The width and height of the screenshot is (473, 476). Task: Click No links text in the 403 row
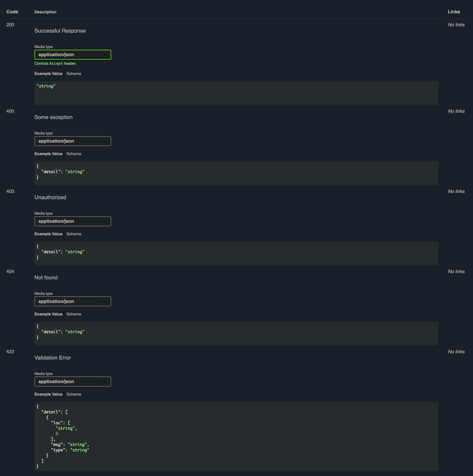click(x=456, y=191)
